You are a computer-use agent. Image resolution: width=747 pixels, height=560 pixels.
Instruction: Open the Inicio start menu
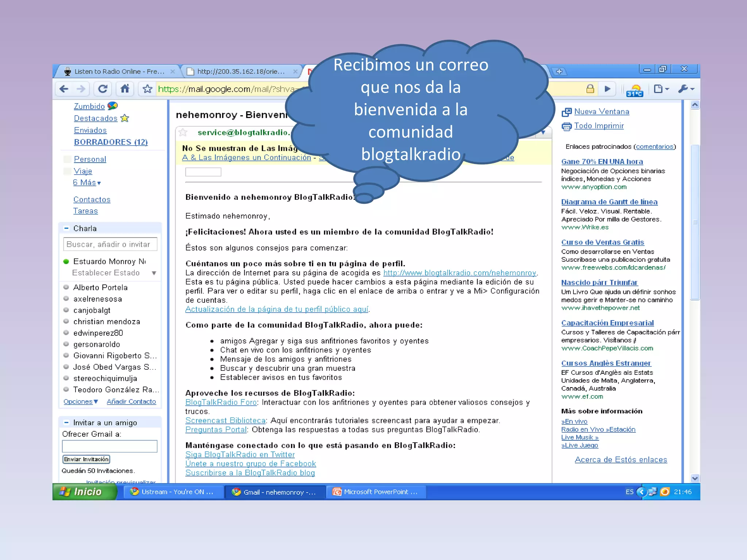coord(85,492)
